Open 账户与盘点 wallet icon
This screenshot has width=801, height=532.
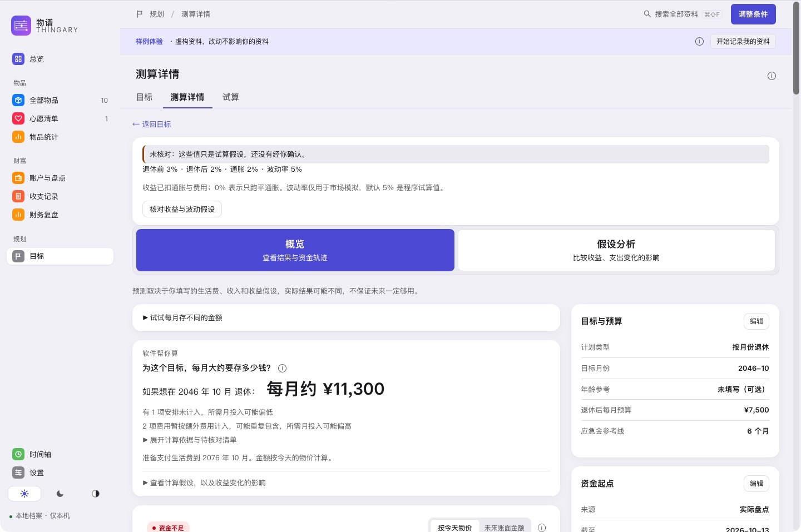tap(18, 178)
